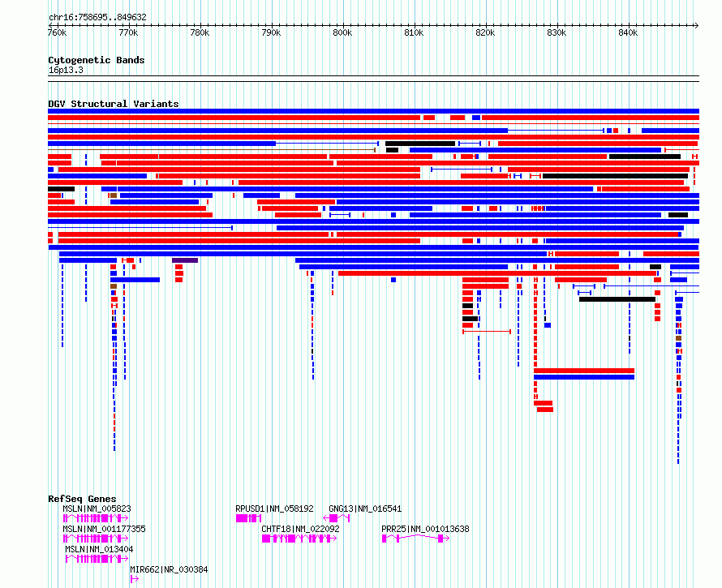Click the 790k ruler tick label
The width and height of the screenshot is (722, 588).
(x=271, y=32)
